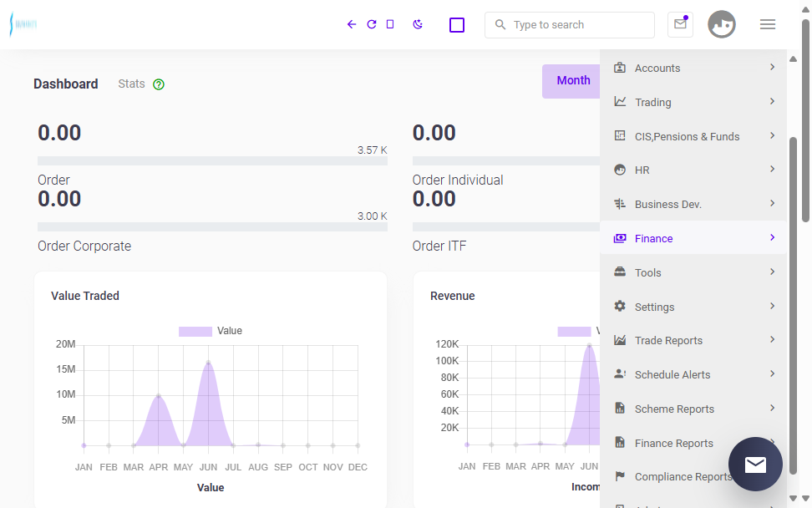Image resolution: width=812 pixels, height=508 pixels.
Task: Click the Trade Reports chart icon
Action: 619,340
